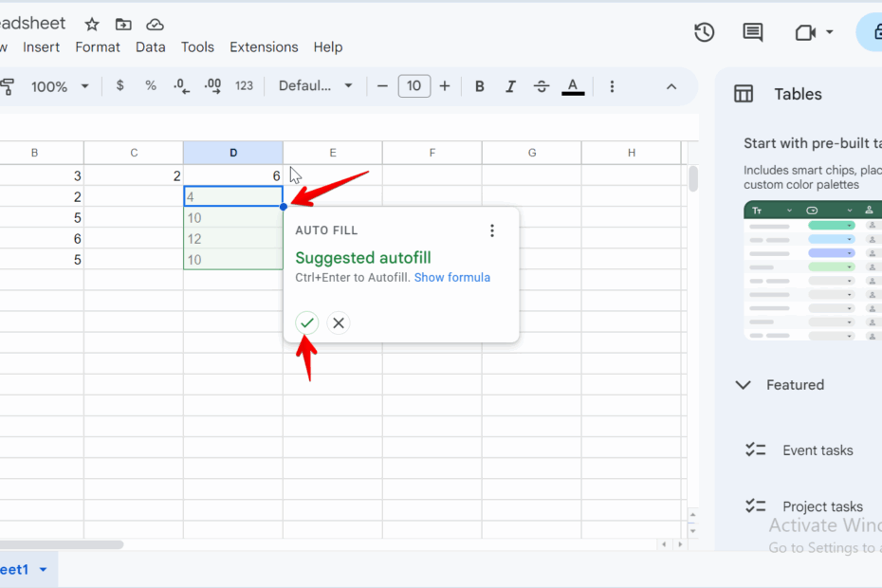The height and width of the screenshot is (588, 882).
Task: Click the horizontal scrollbar thumb
Action: (x=62, y=544)
